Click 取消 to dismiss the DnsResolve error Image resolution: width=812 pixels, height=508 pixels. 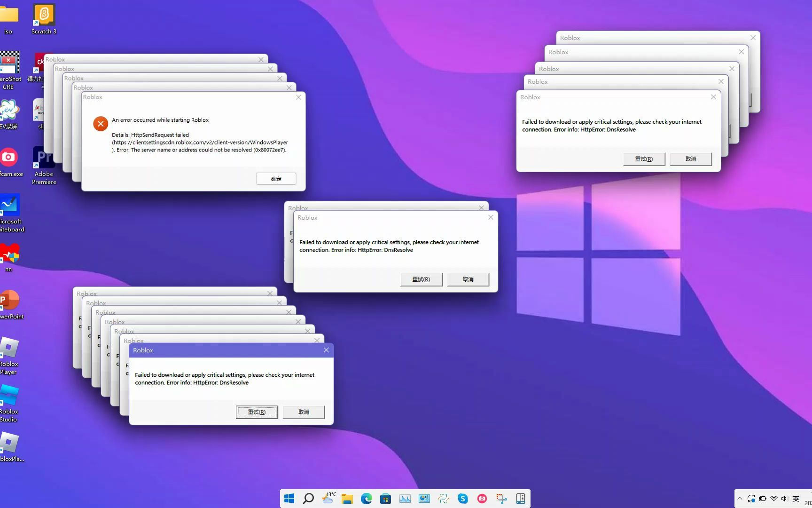click(x=304, y=412)
